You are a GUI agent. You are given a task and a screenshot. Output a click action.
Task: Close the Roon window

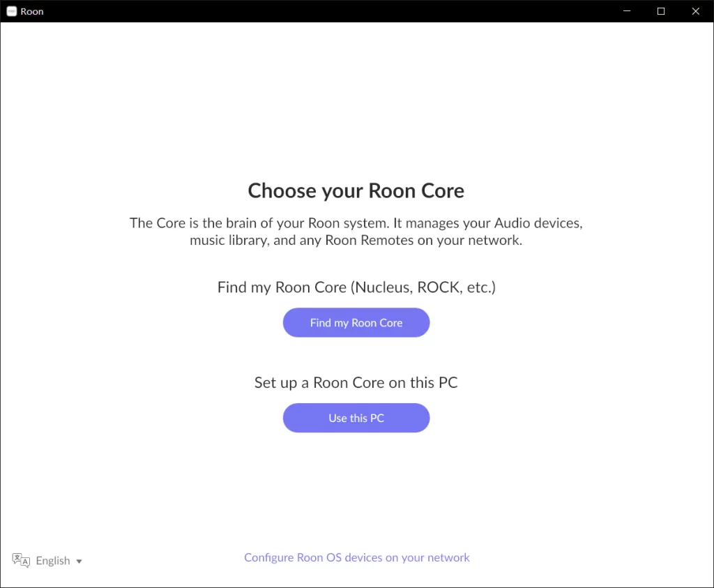[x=696, y=11]
